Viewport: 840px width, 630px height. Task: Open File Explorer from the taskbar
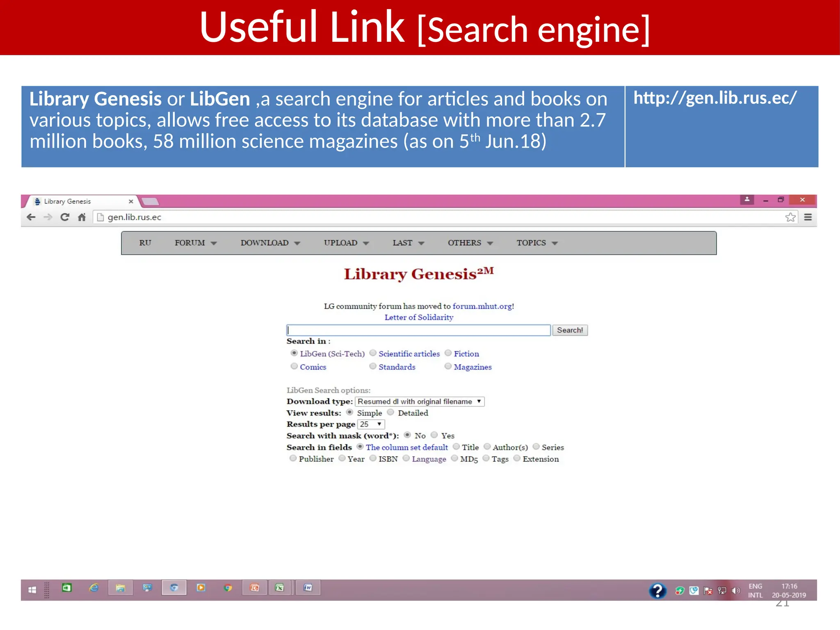tap(120, 588)
